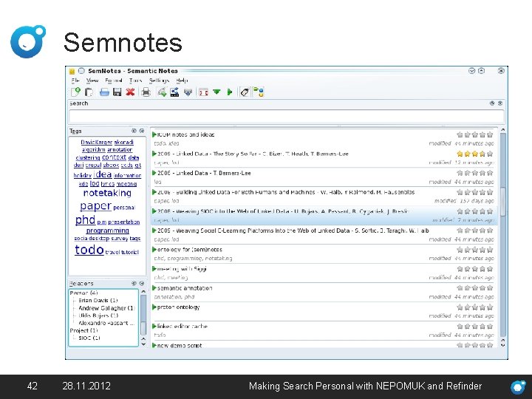The width and height of the screenshot is (532, 399).
Task: Select 'Uldis Bojars (1)' in Relations
Action: click(x=98, y=316)
